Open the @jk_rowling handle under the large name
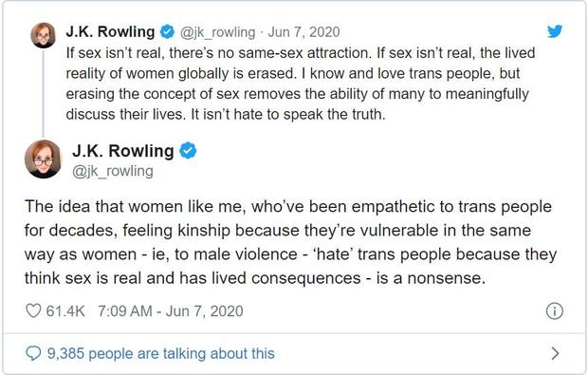 click(x=113, y=172)
